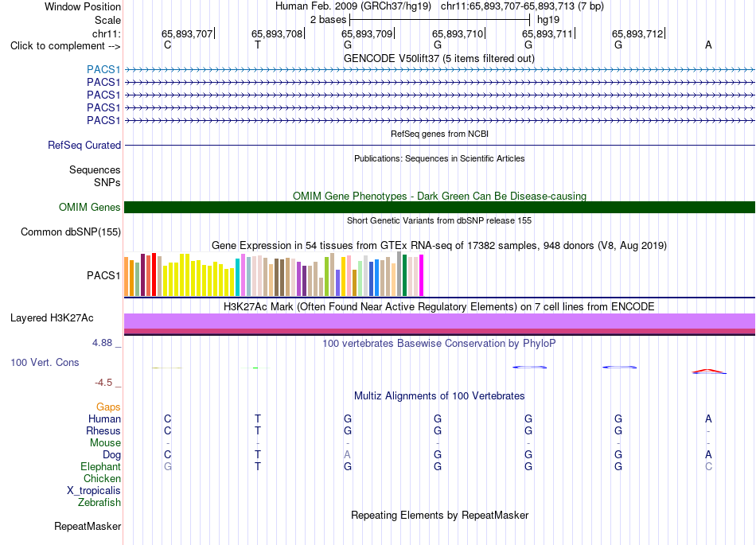Click PACS1 label beside the GTEx bar chart
The image size is (756, 545).
click(x=103, y=275)
